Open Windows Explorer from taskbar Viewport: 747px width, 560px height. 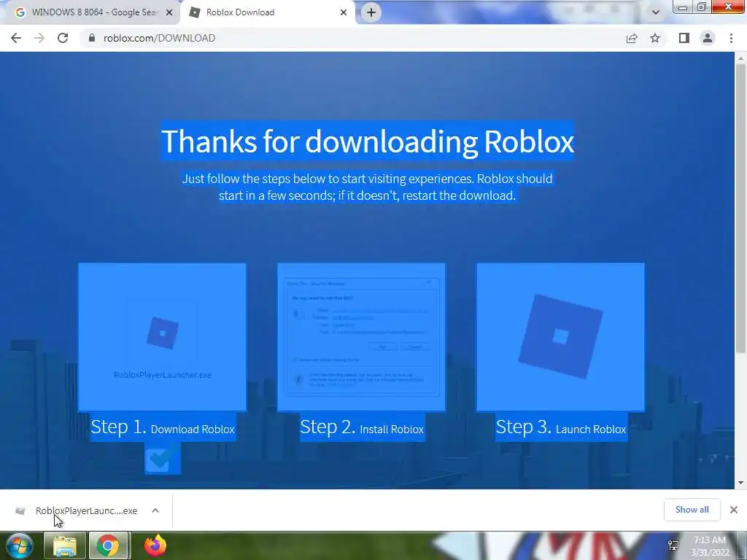click(x=65, y=545)
